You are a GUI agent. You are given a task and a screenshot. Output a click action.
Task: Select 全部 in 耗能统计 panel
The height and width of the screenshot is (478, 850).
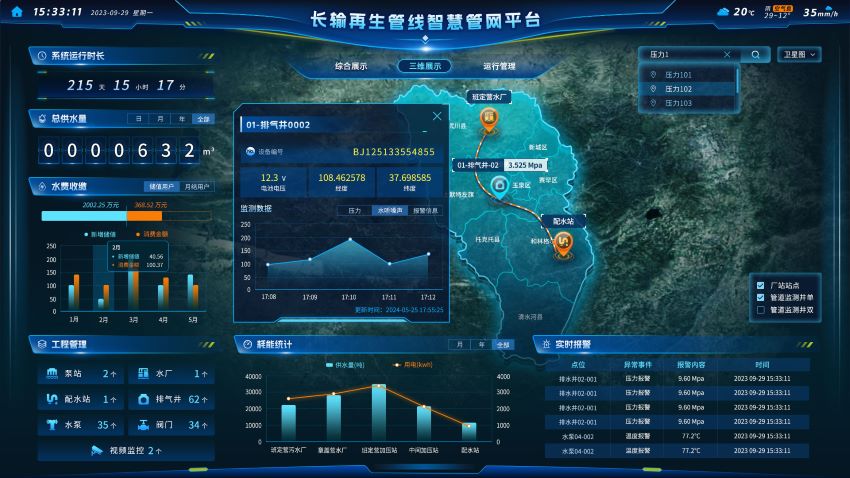click(503, 345)
